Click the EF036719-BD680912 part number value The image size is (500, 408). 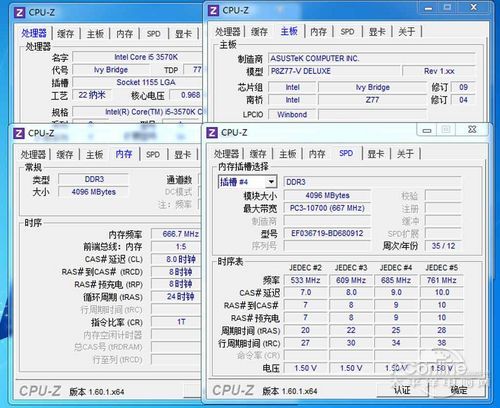point(327,233)
